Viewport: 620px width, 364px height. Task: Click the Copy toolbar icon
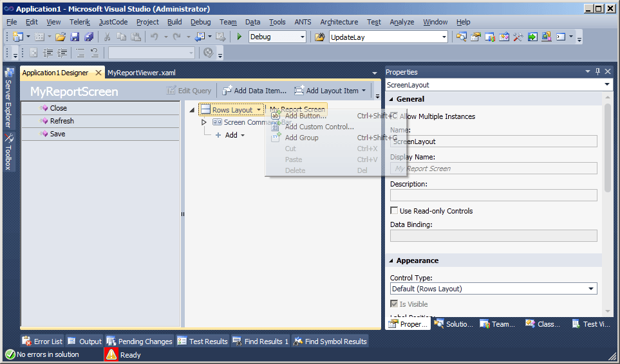122,37
